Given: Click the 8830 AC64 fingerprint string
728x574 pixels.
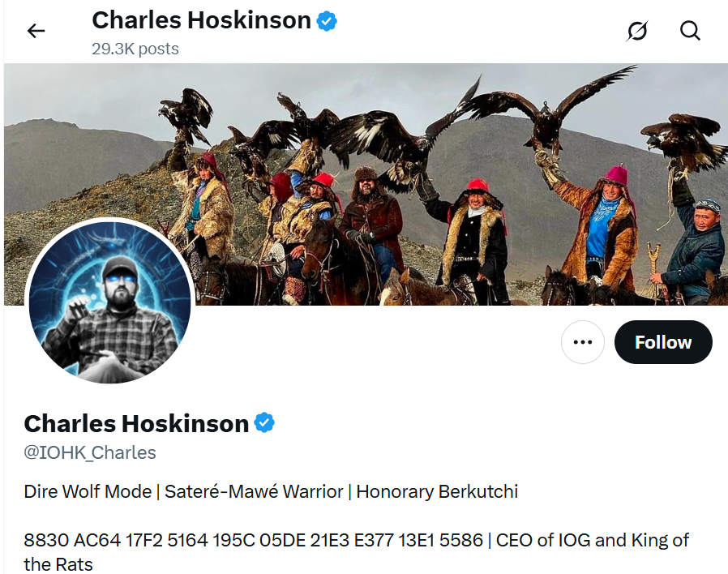Looking at the screenshot, I should coord(254,540).
